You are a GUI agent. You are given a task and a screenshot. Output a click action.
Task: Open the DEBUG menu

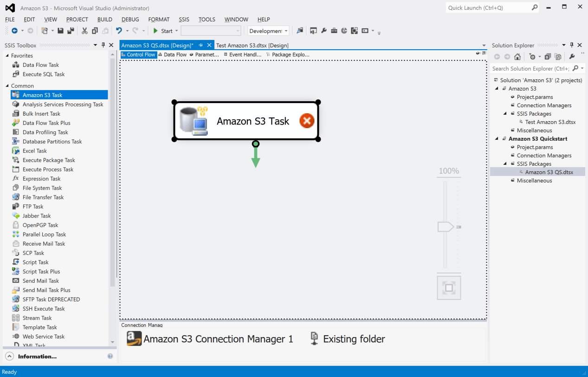point(130,19)
